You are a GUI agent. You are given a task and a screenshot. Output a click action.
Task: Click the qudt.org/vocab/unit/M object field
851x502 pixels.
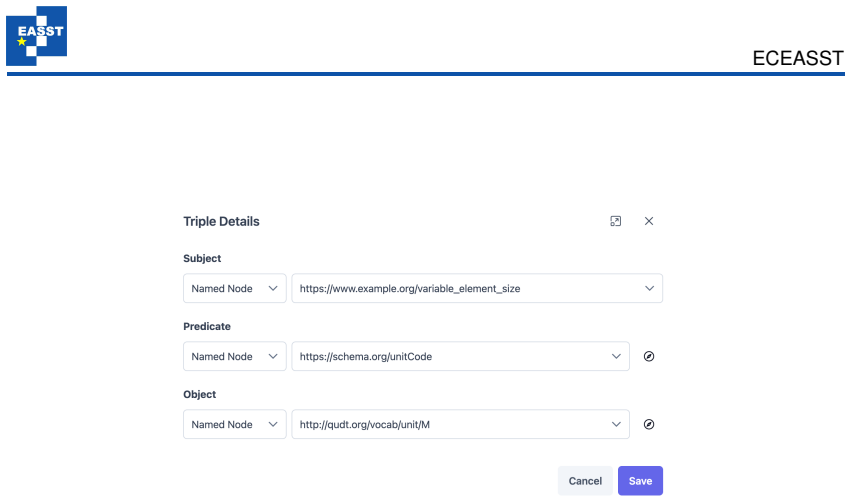pyautogui.click(x=460, y=424)
